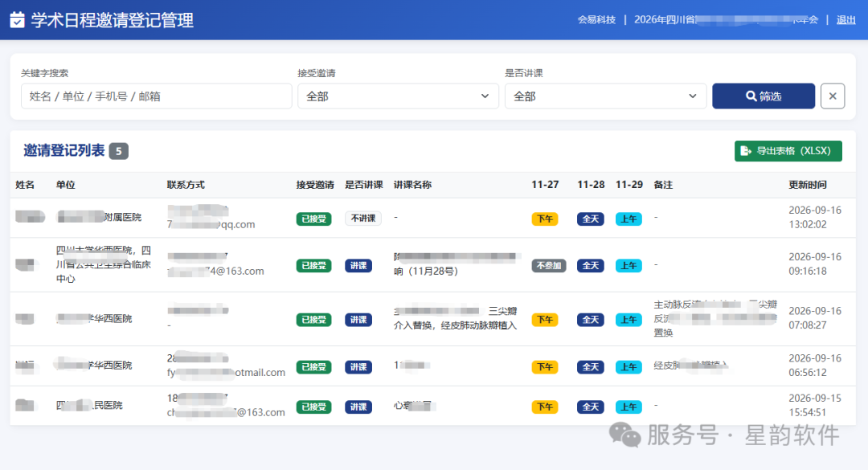The image size is (868, 470).
Task: Open the 是否讲课 dropdown
Action: pyautogui.click(x=606, y=96)
